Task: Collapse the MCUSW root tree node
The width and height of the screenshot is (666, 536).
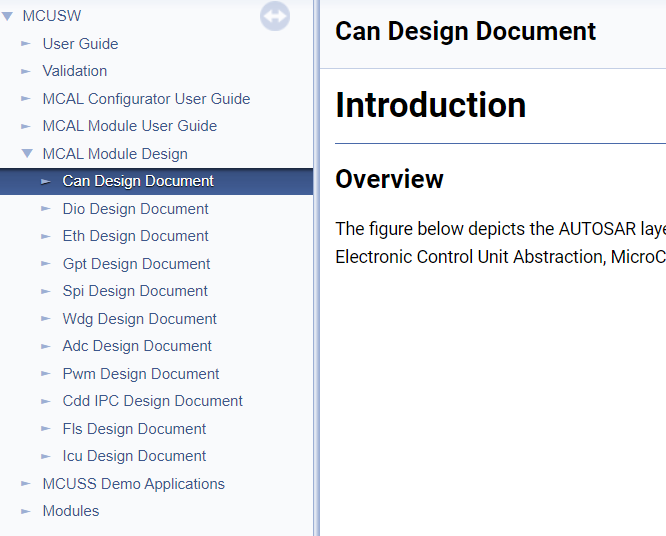Action: pos(7,17)
